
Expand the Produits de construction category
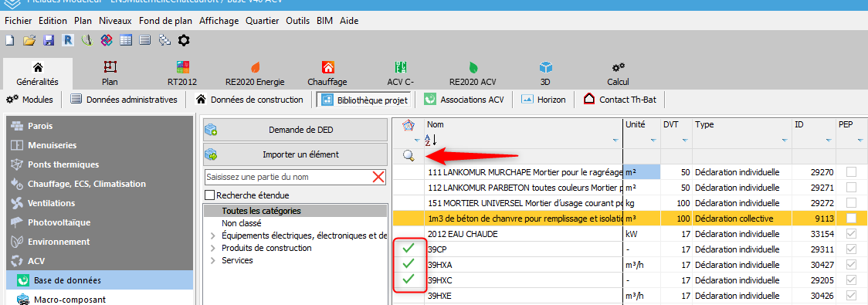coord(213,248)
